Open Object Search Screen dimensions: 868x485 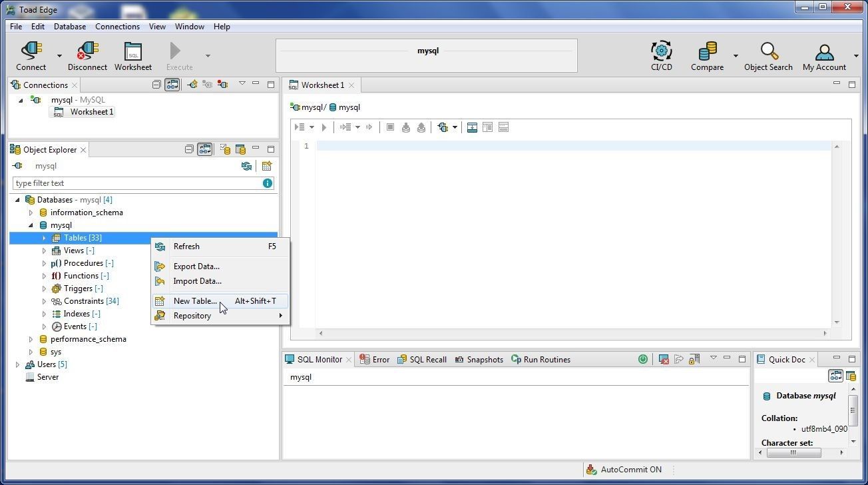click(768, 57)
